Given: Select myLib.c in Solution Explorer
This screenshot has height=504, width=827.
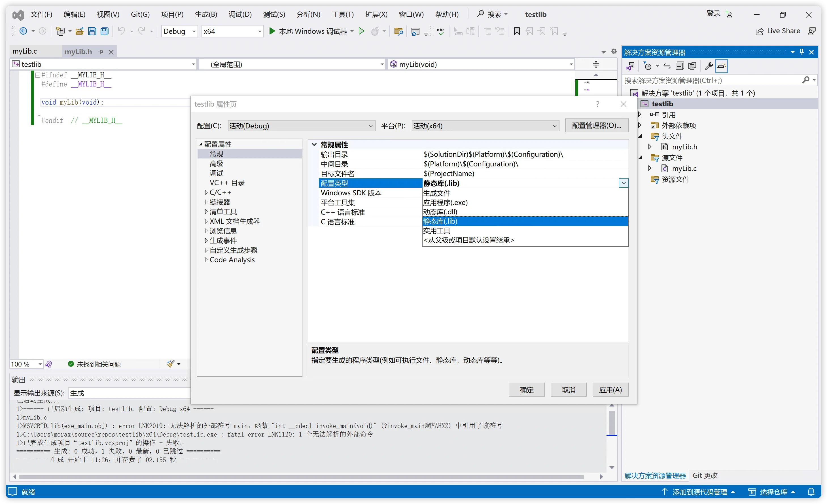Looking at the screenshot, I should (x=684, y=168).
